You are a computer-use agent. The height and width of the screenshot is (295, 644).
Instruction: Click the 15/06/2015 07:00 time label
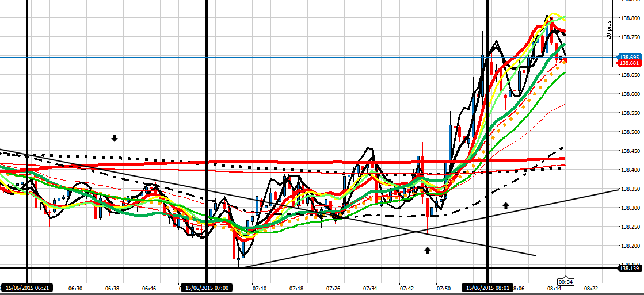pos(207,288)
